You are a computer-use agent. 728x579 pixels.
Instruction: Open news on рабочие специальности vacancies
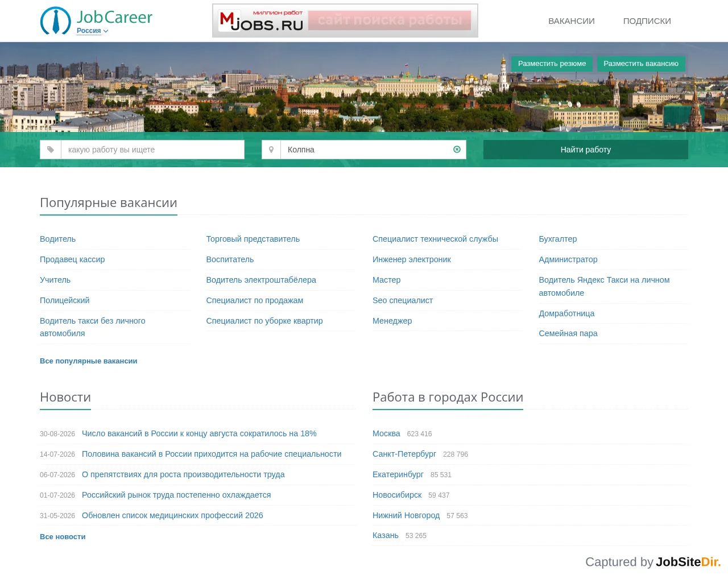tap(212, 454)
